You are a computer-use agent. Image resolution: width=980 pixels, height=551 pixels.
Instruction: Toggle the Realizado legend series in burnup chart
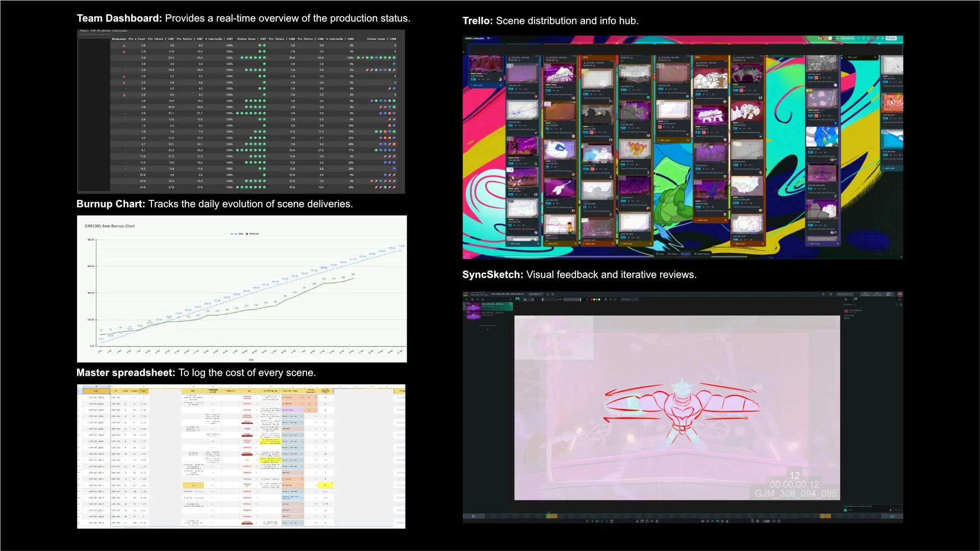253,234
